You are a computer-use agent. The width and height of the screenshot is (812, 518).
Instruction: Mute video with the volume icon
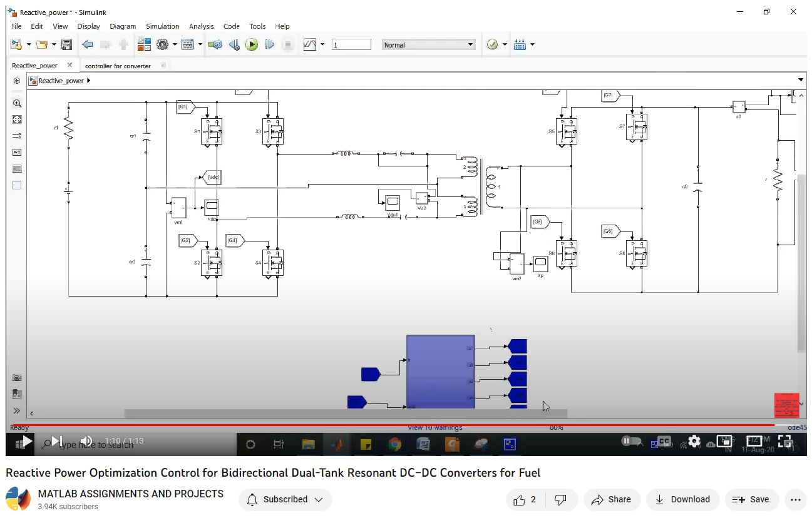(86, 441)
